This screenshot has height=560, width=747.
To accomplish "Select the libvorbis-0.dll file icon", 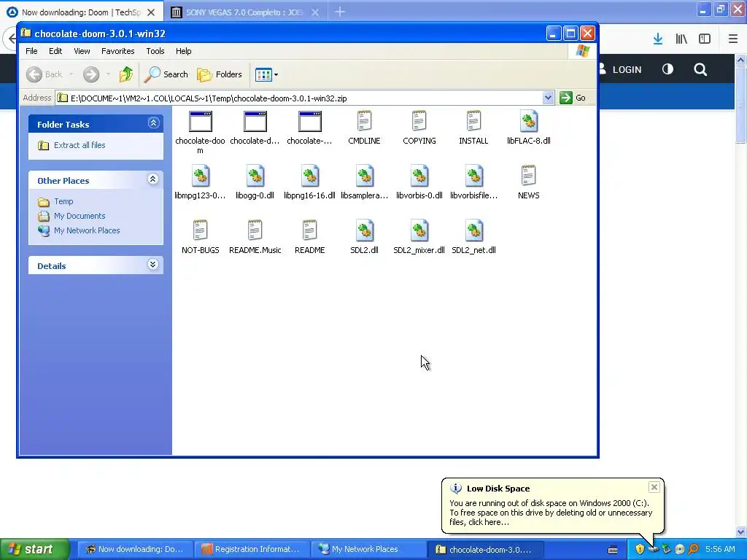I will click(x=419, y=176).
